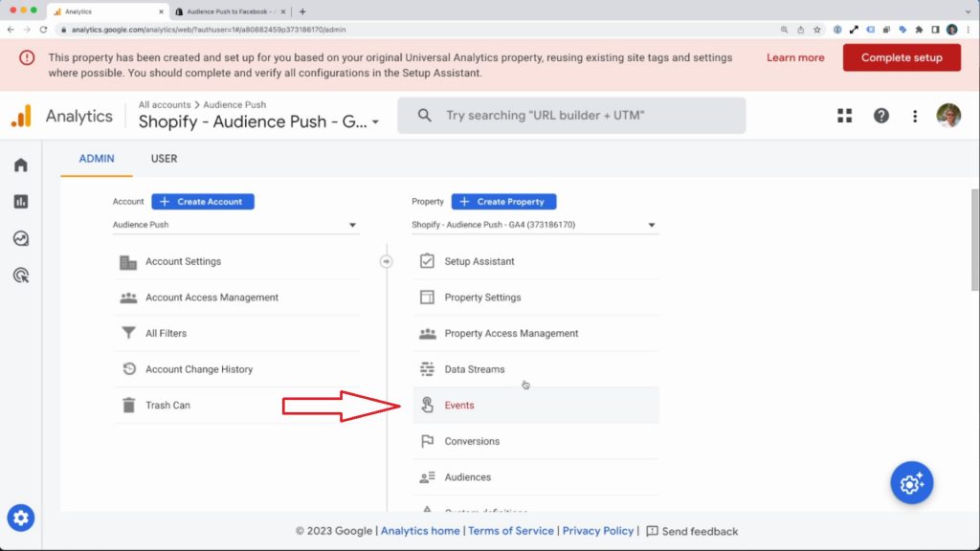Click the Create Account button
Viewport: 980px width, 551px height.
click(203, 202)
